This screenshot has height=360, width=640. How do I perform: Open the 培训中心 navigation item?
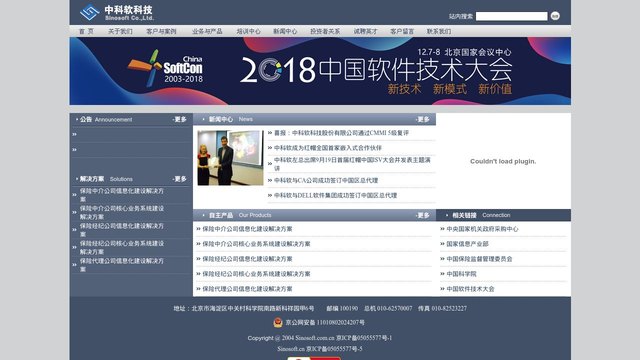click(x=248, y=31)
